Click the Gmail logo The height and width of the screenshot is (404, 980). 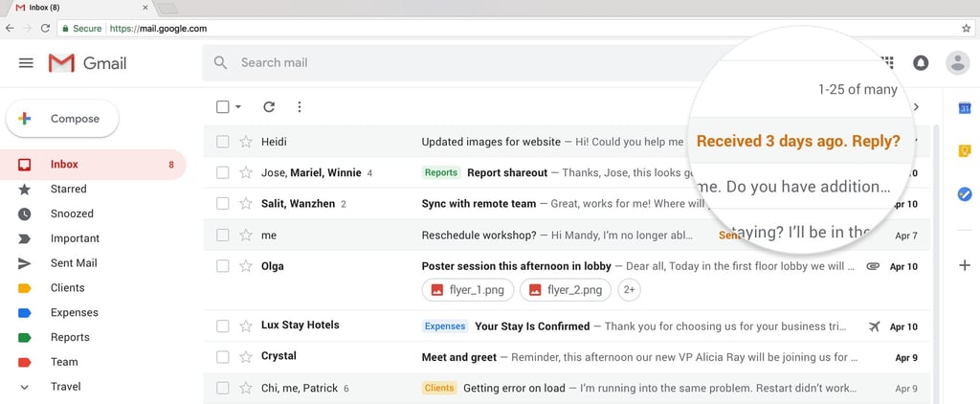tap(87, 63)
